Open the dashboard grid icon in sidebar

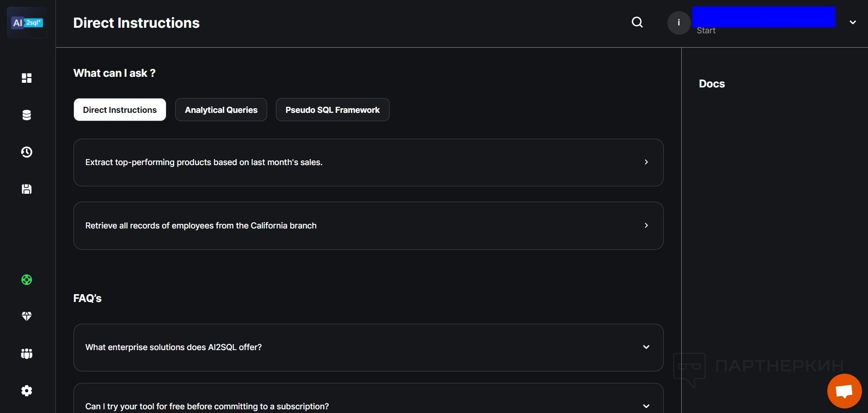pos(27,78)
